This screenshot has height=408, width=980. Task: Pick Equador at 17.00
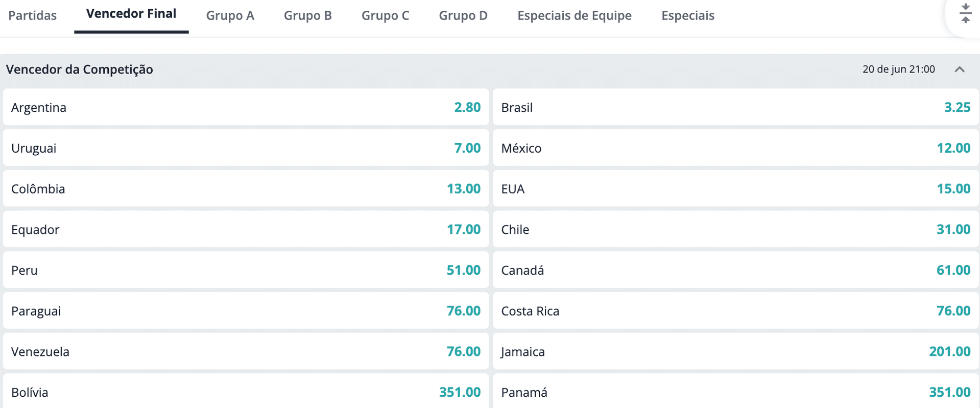coord(246,229)
